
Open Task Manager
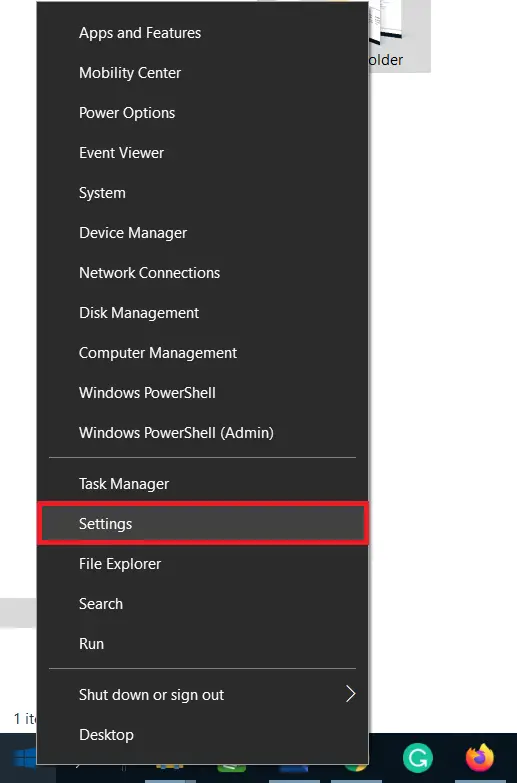(202, 483)
